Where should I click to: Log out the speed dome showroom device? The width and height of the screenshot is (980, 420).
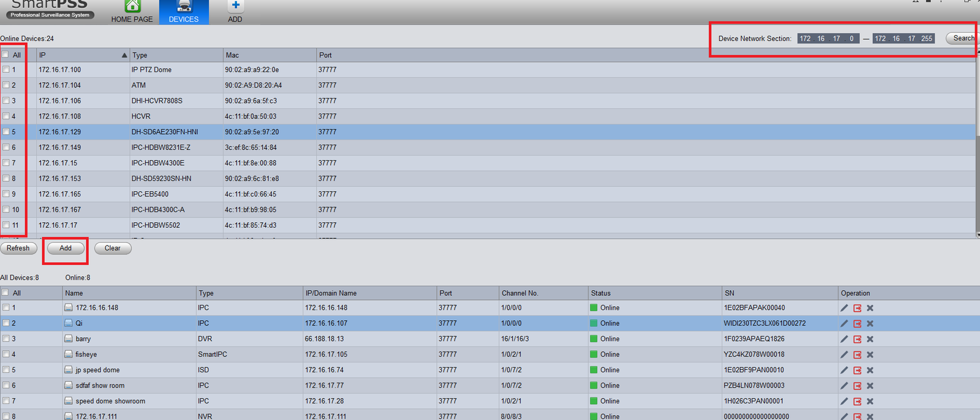pyautogui.click(x=858, y=401)
